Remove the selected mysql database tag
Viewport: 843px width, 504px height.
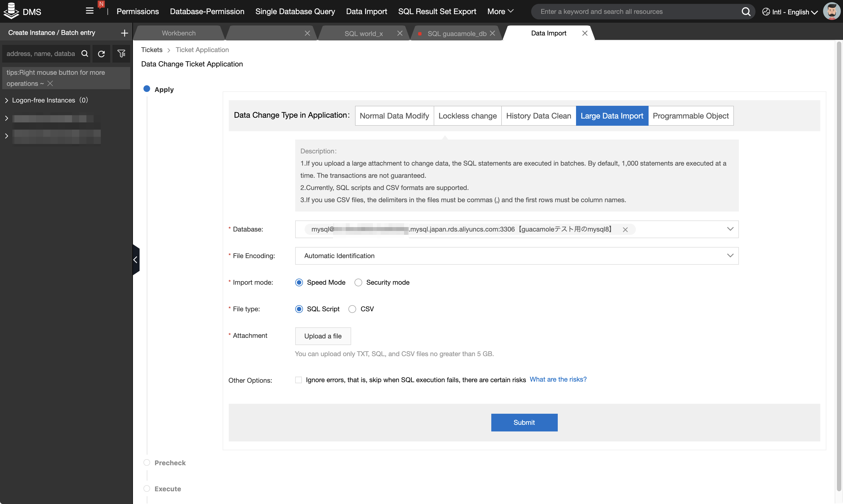click(625, 230)
